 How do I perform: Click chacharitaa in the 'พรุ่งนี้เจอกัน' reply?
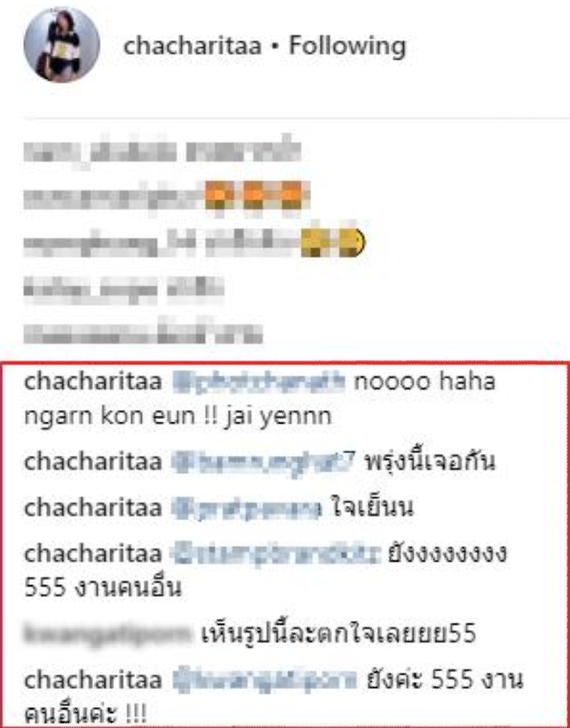click(x=93, y=462)
